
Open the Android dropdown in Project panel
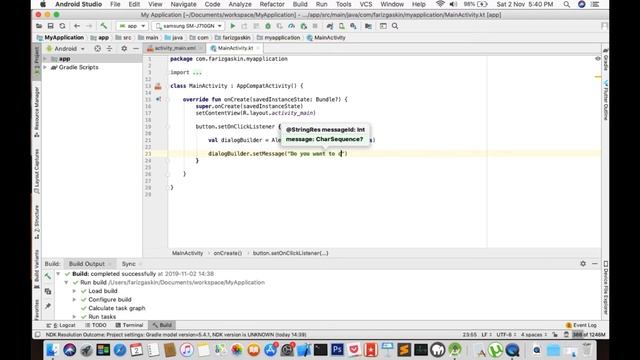click(66, 48)
